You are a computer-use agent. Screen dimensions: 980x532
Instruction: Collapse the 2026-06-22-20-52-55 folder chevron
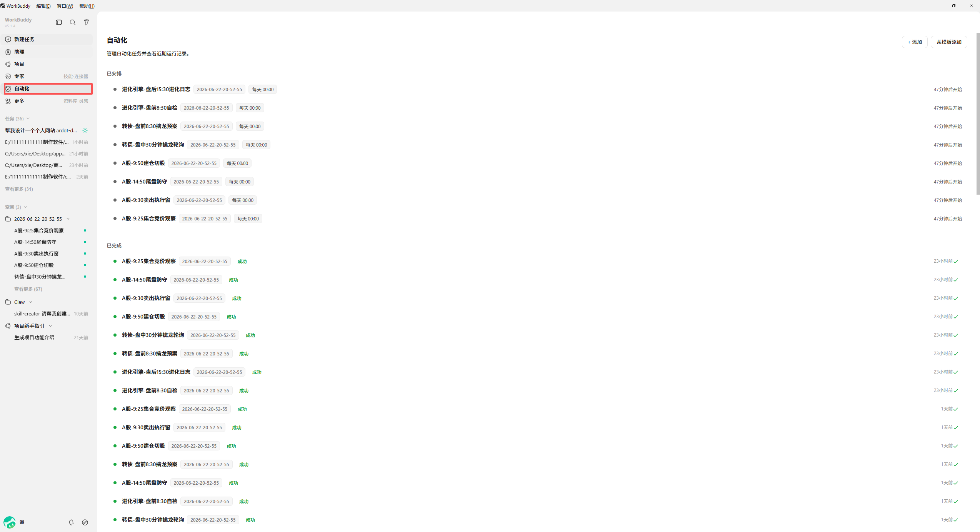[x=68, y=219]
